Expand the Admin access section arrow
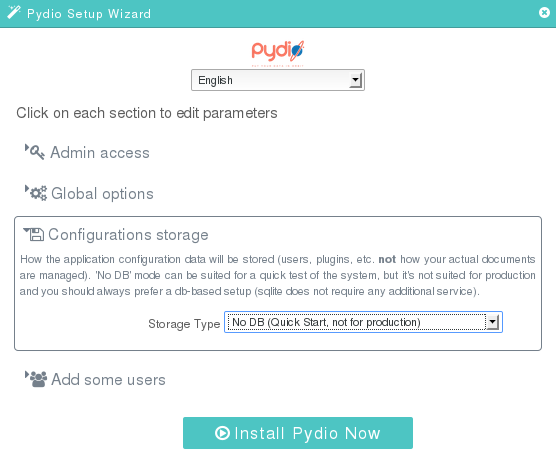 tap(27, 148)
